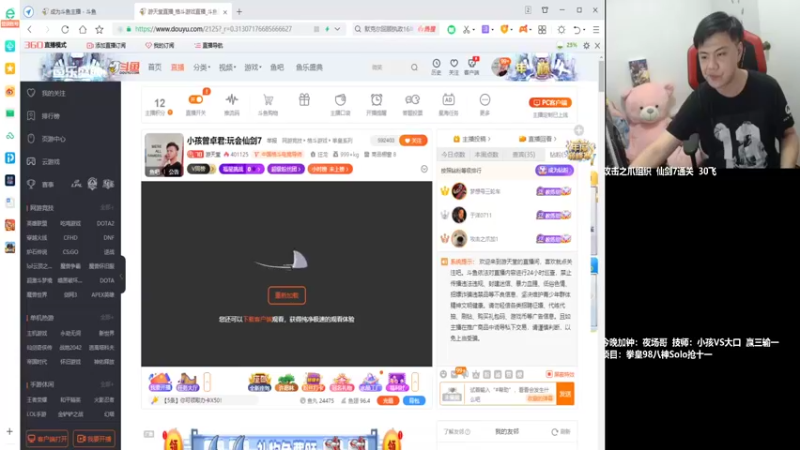Open the 鱼吧 menu item
Viewport: 800px width, 450px height.
pyautogui.click(x=277, y=67)
